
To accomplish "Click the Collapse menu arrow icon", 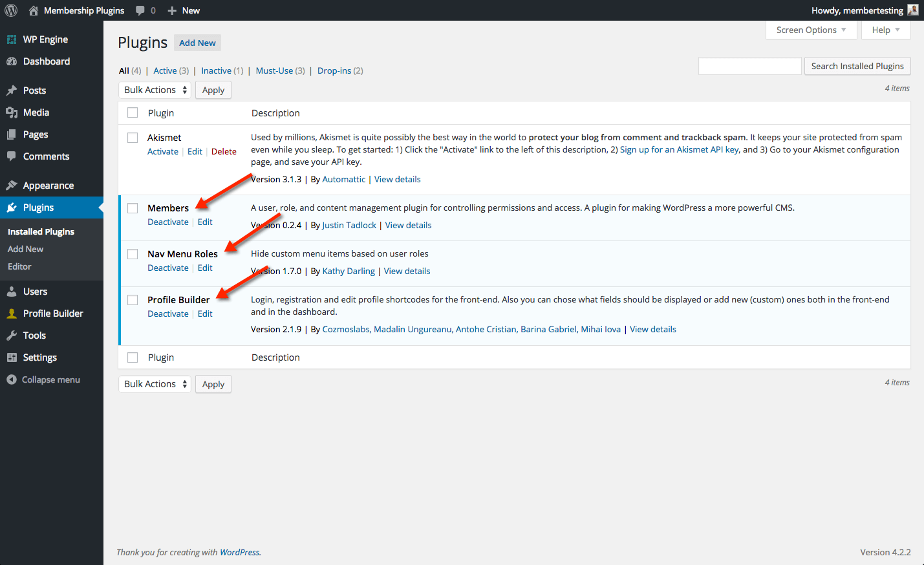I will click(12, 379).
